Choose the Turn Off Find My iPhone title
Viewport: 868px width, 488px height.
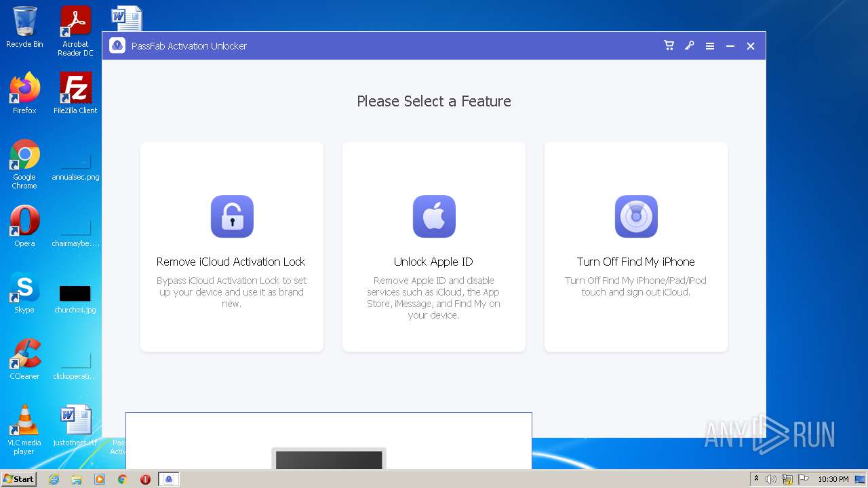click(x=635, y=262)
